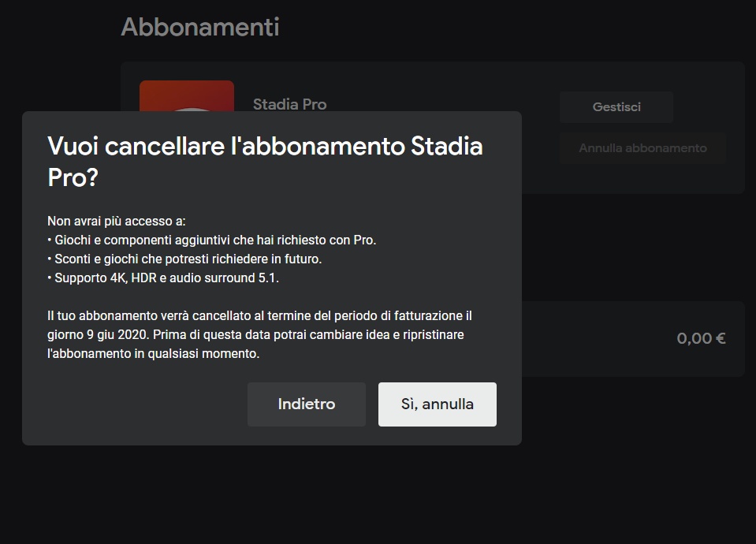Select the 'Supporto 4K, HDR' bullet
This screenshot has height=544, width=756.
pos(163,278)
